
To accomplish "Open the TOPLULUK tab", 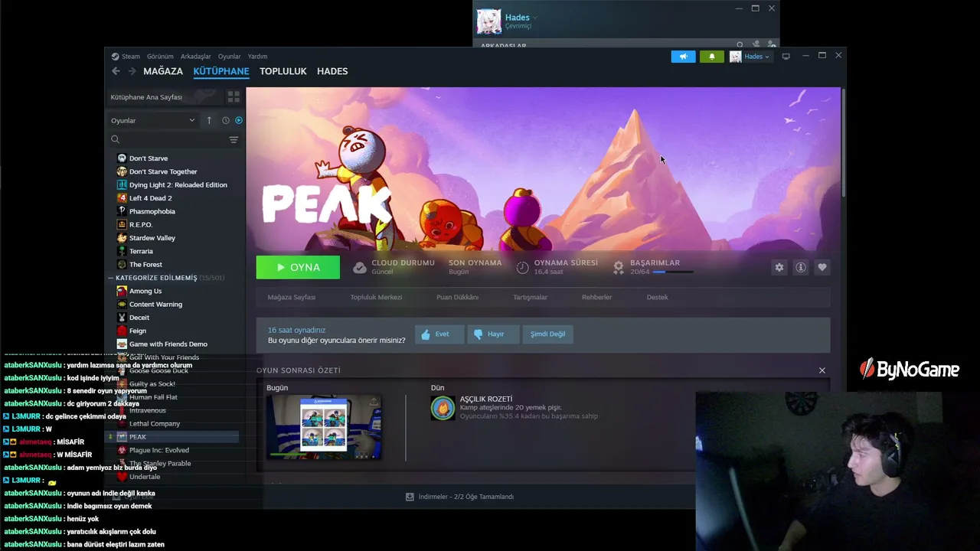I will click(x=283, y=71).
